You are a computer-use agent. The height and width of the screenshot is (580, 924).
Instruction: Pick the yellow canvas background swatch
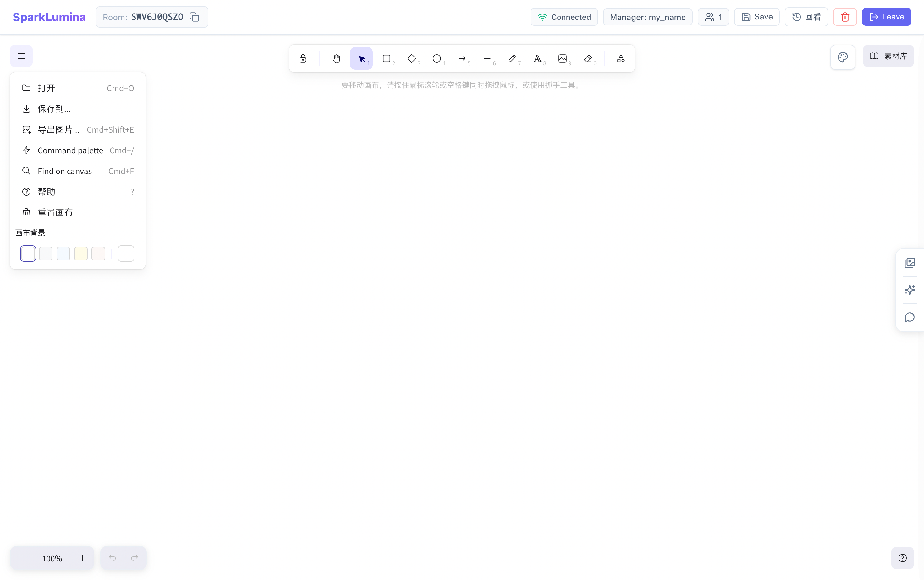click(81, 254)
